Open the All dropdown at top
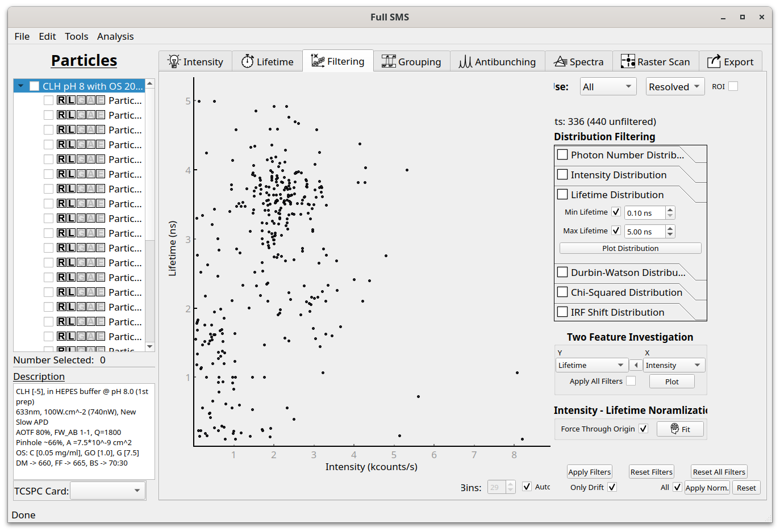 coord(608,87)
